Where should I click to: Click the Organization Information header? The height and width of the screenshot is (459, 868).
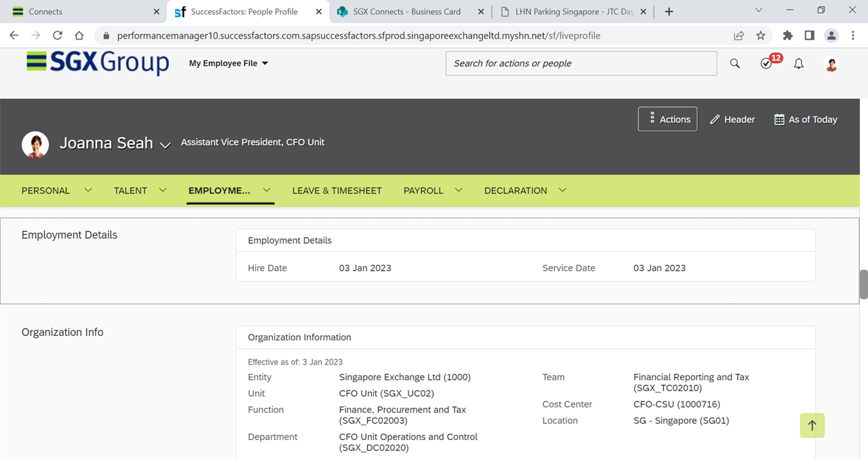pyautogui.click(x=300, y=337)
